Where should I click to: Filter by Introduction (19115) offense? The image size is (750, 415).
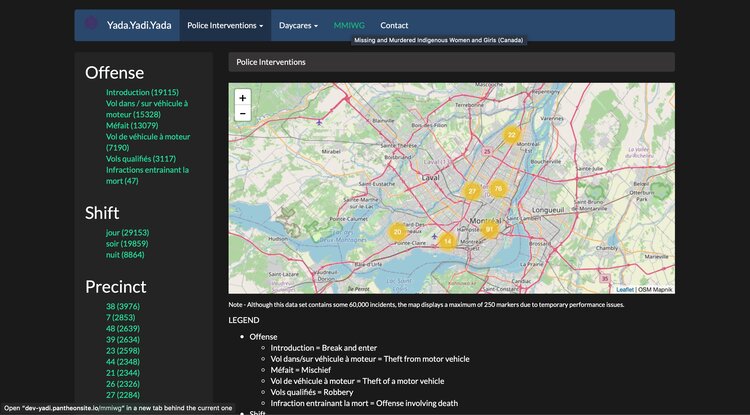[x=142, y=92]
